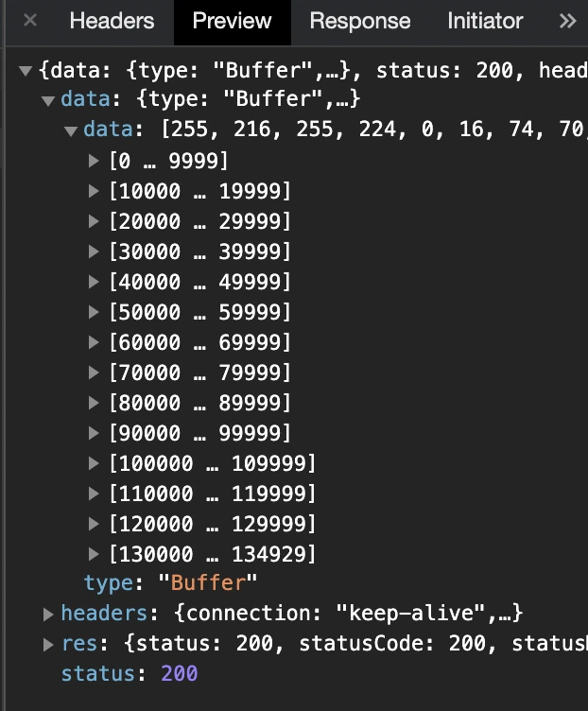Expand the res object
This screenshot has height=711, width=588.
48,645
